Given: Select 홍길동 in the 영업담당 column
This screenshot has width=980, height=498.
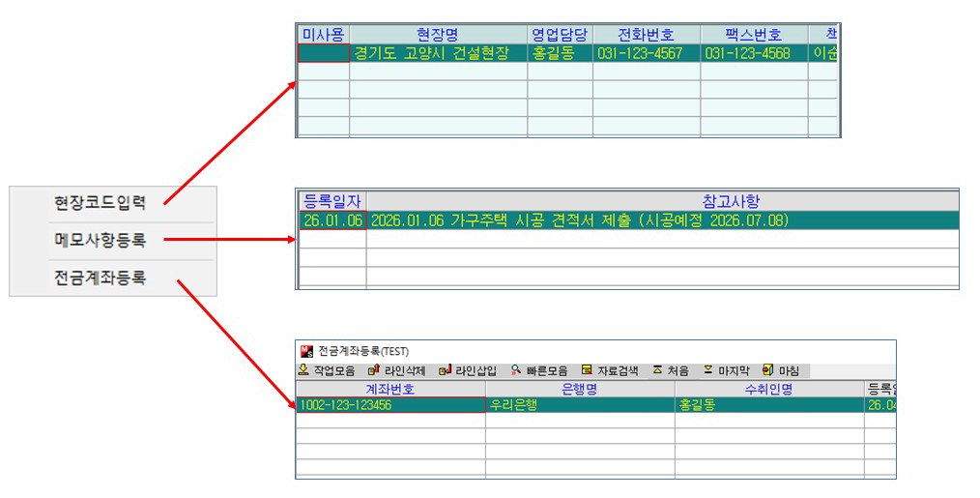Looking at the screenshot, I should (x=560, y=53).
